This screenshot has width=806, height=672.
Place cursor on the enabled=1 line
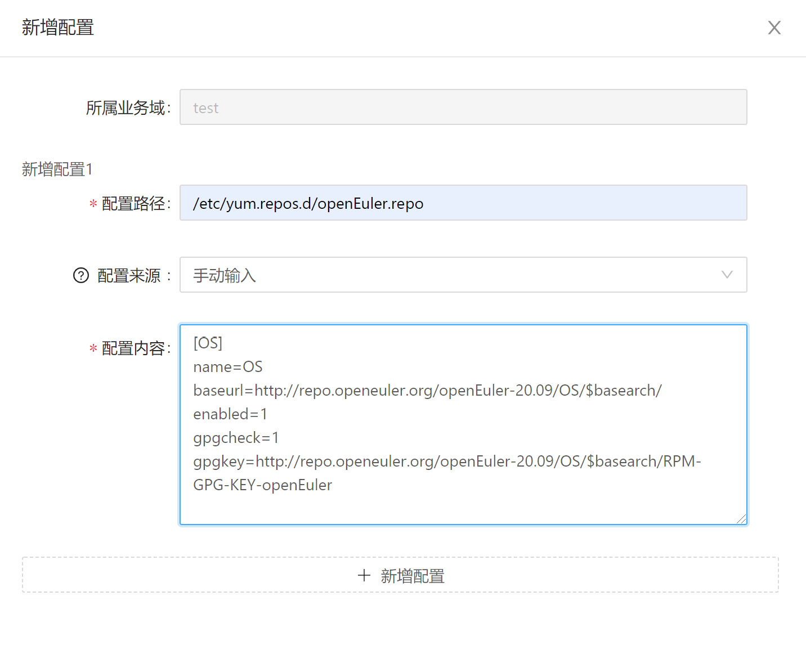click(230, 414)
